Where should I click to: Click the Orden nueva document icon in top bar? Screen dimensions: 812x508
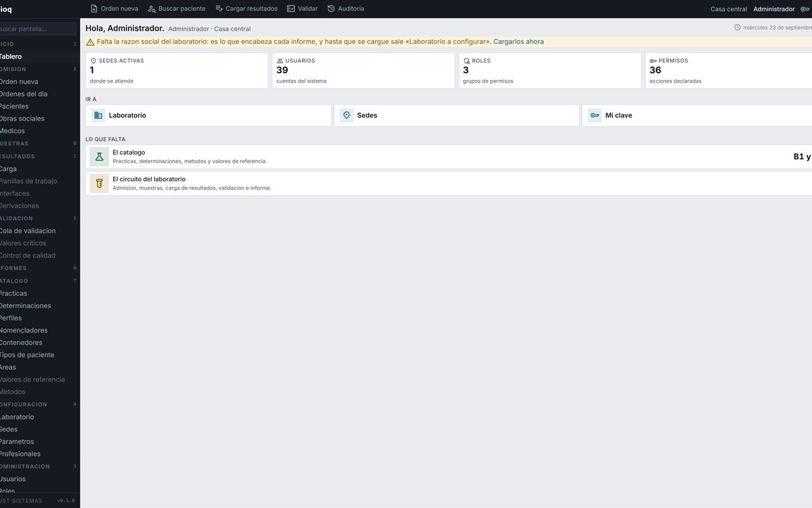click(94, 9)
